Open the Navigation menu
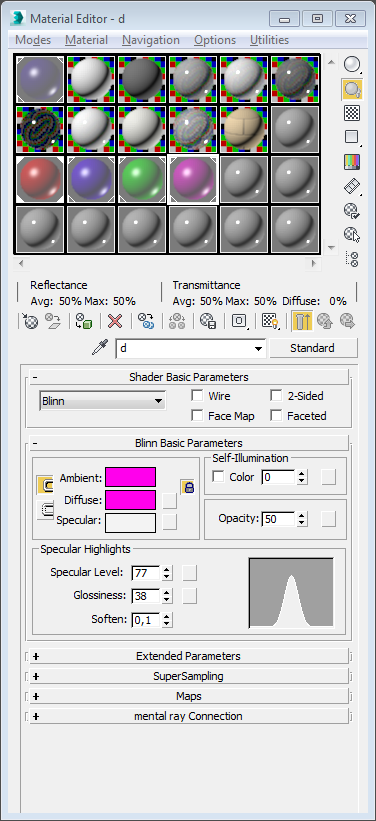 pyautogui.click(x=151, y=40)
